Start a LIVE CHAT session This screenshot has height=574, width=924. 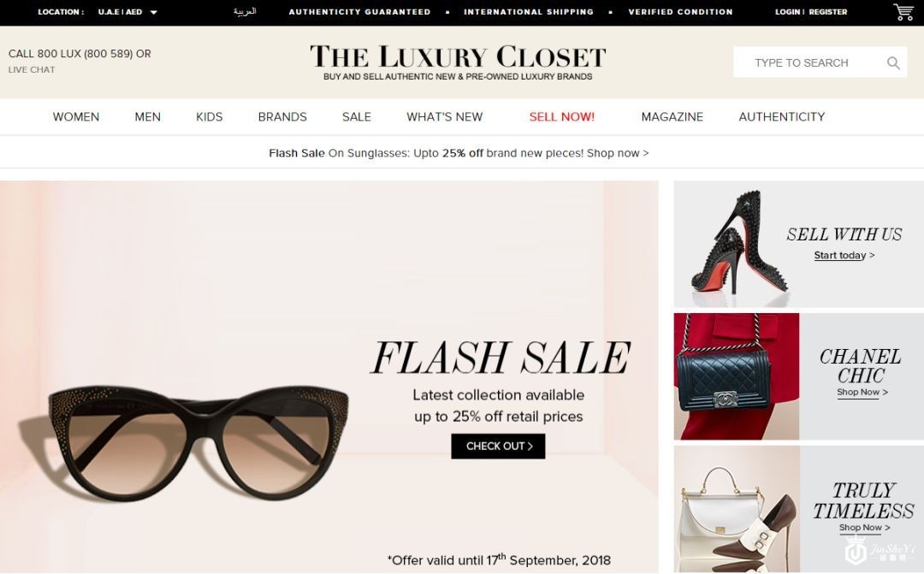click(32, 69)
